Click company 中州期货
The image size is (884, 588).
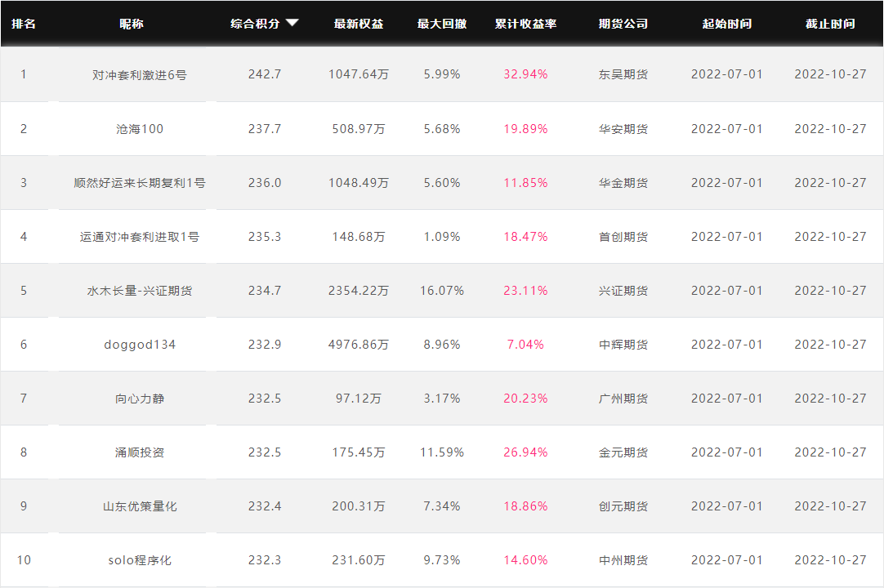tap(623, 560)
